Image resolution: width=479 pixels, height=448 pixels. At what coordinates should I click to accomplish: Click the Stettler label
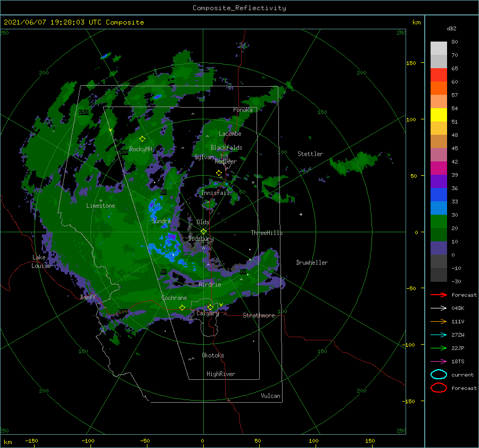pyautogui.click(x=310, y=154)
